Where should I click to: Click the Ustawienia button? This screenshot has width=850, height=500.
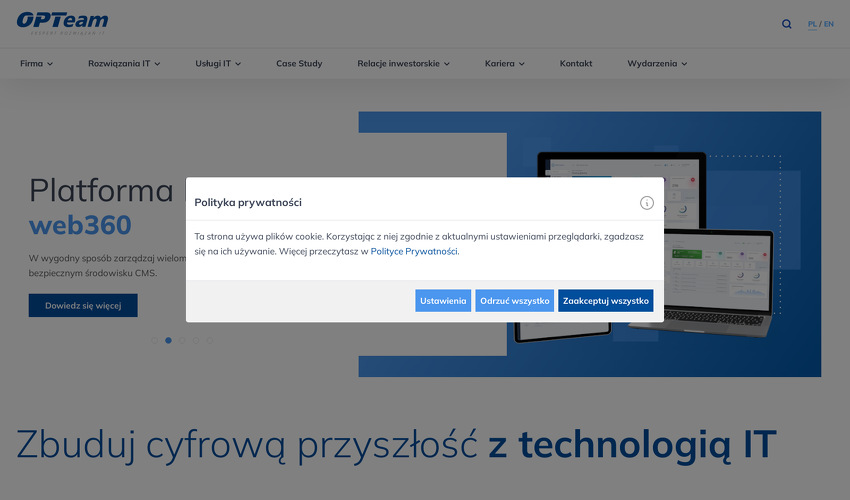(443, 300)
